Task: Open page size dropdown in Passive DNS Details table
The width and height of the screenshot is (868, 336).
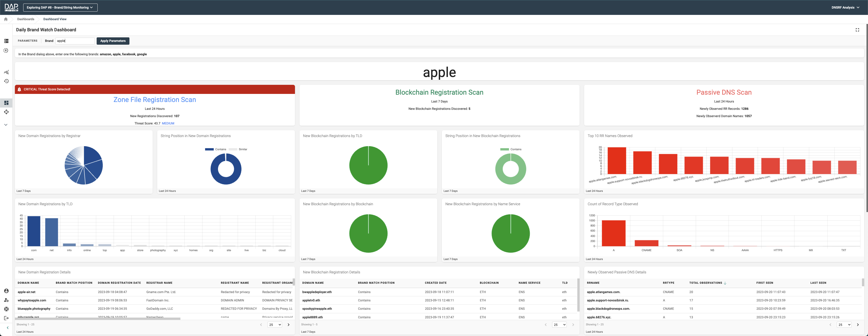Action: point(844,325)
